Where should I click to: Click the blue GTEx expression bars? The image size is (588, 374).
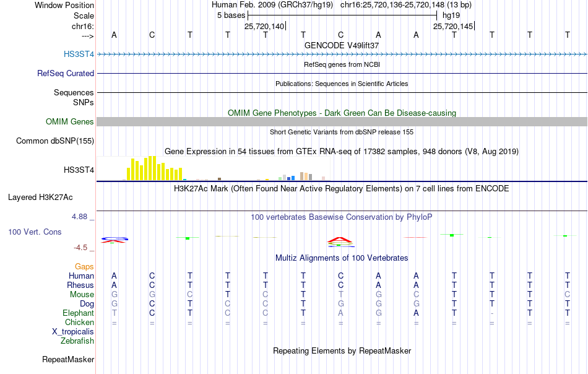[x=291, y=178]
